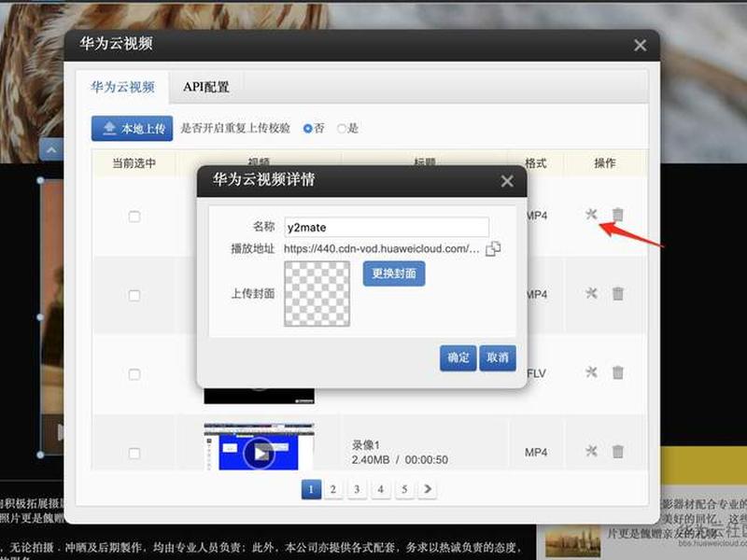
Task: Check the 录像1 row checkbox
Action: point(134,453)
